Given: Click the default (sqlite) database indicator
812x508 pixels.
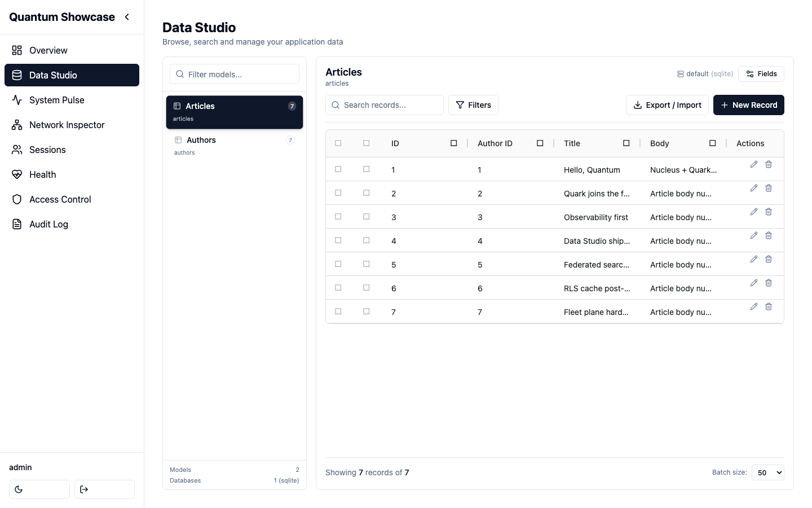Looking at the screenshot, I should click(705, 74).
